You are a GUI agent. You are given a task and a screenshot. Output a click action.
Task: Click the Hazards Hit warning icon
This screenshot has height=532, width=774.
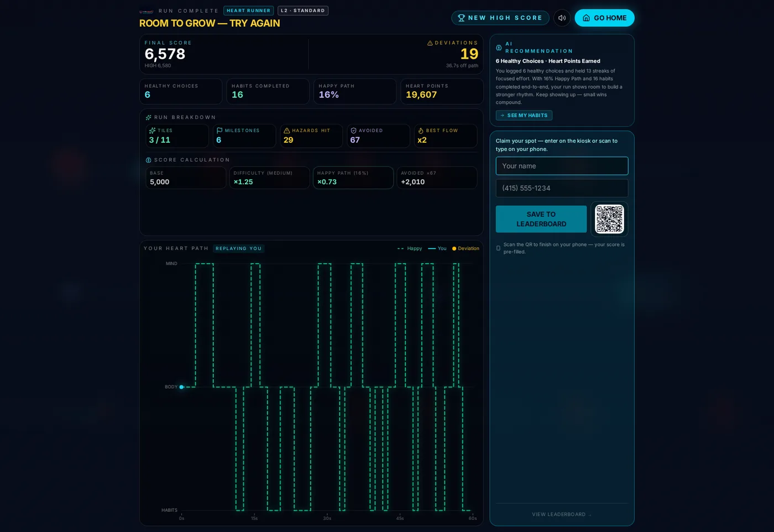[x=287, y=131]
